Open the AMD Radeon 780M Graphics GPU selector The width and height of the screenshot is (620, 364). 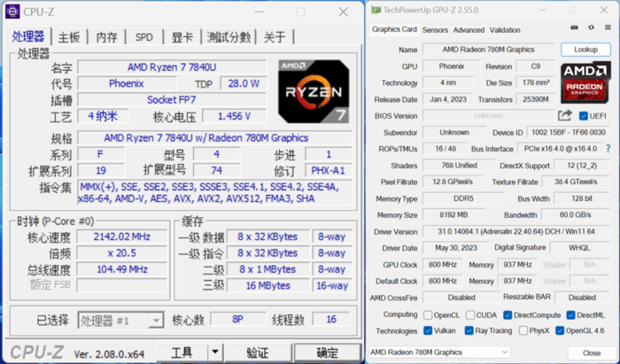point(439,352)
